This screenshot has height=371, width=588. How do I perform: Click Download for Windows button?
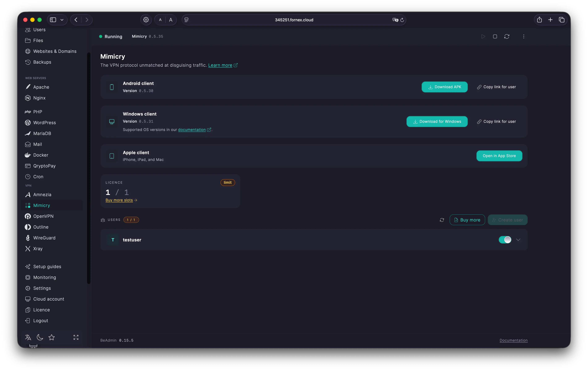(437, 122)
